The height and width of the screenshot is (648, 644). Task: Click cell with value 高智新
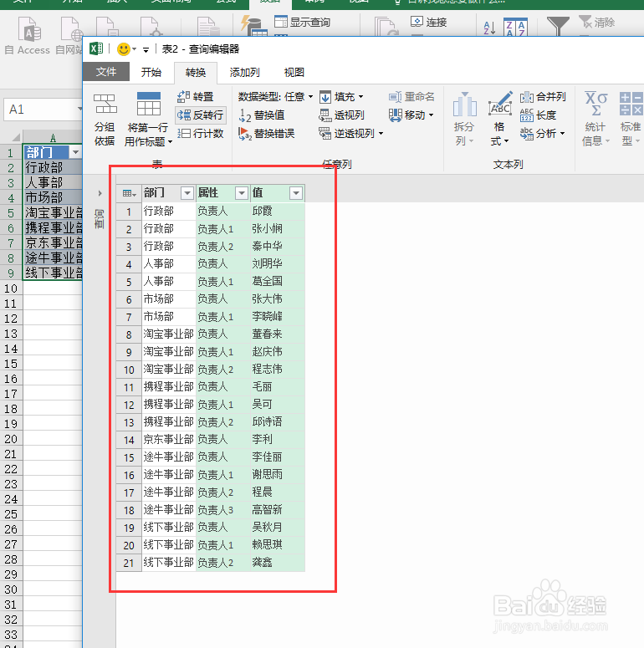click(x=278, y=510)
